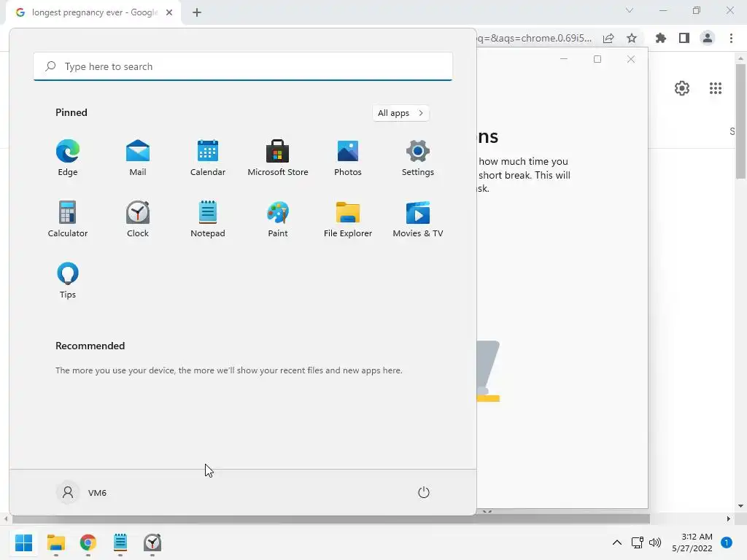Open Settings from pinned apps
Screen dimensions: 747x560
coord(418,157)
